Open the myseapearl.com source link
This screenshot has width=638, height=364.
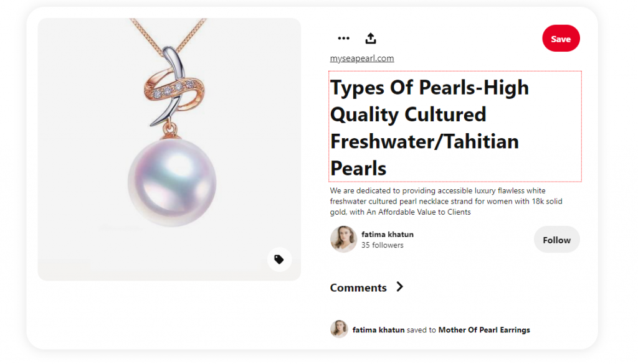(362, 58)
